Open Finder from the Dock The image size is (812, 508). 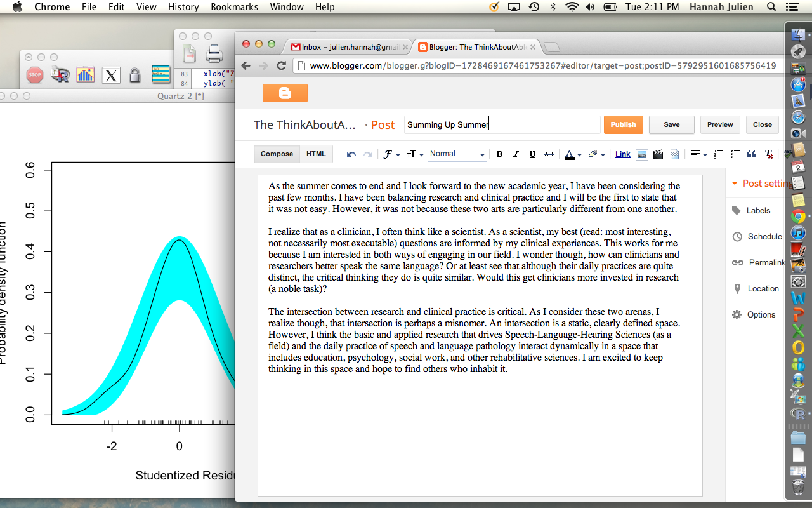click(798, 36)
